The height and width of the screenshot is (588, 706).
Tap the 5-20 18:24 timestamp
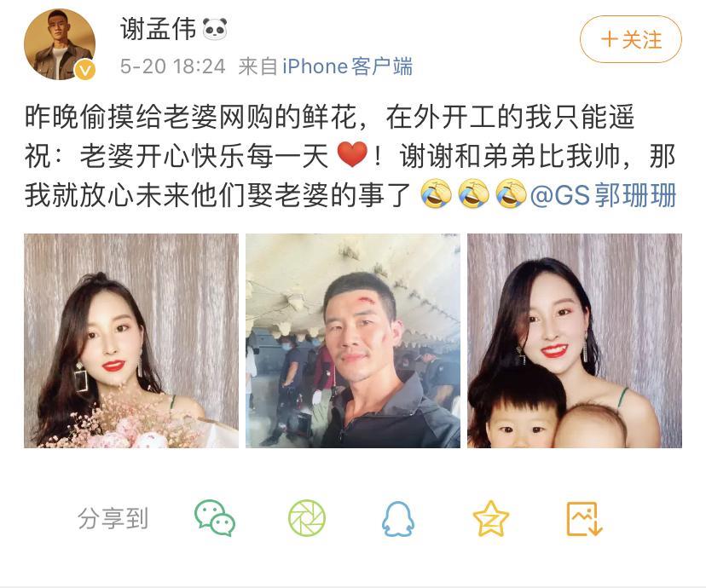tap(172, 66)
